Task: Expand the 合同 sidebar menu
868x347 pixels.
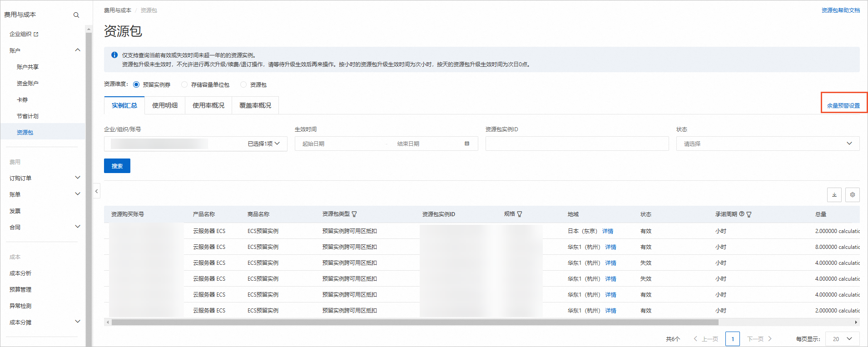Action: coord(78,227)
